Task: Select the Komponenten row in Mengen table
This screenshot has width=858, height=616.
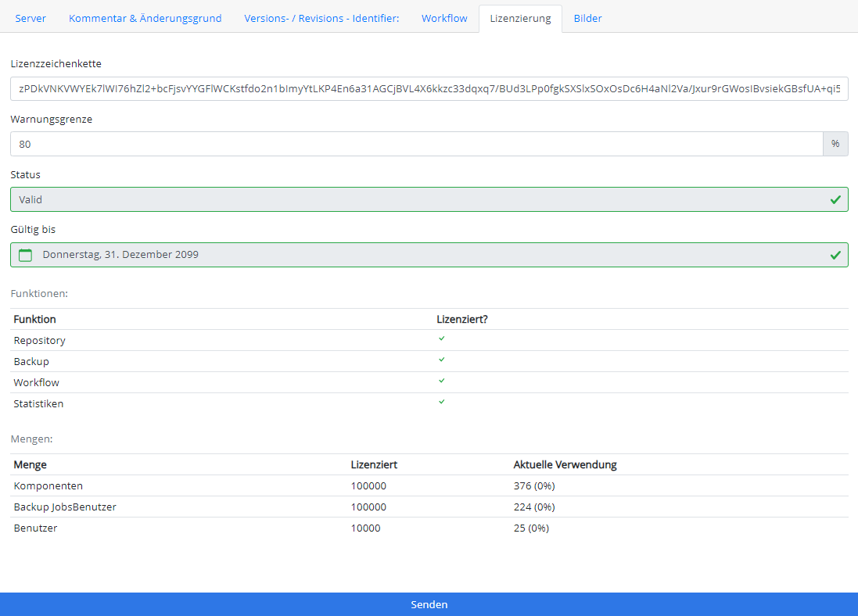Action: tap(429, 485)
